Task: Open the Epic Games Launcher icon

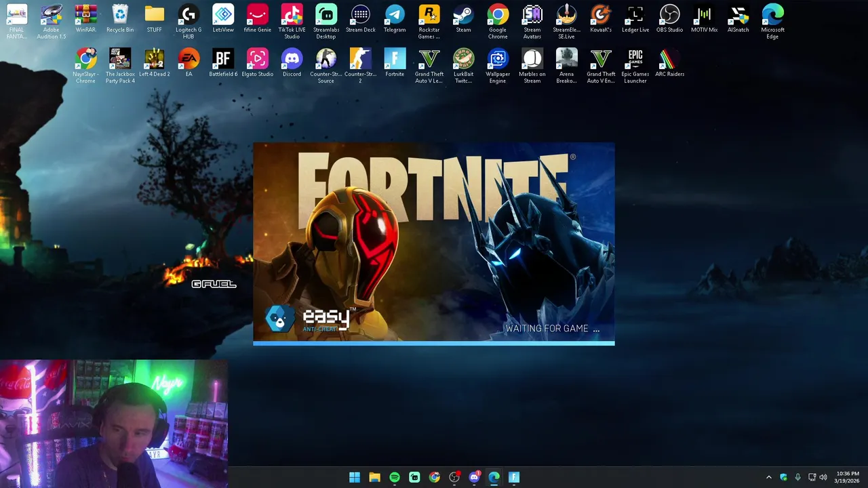Action: tap(635, 66)
